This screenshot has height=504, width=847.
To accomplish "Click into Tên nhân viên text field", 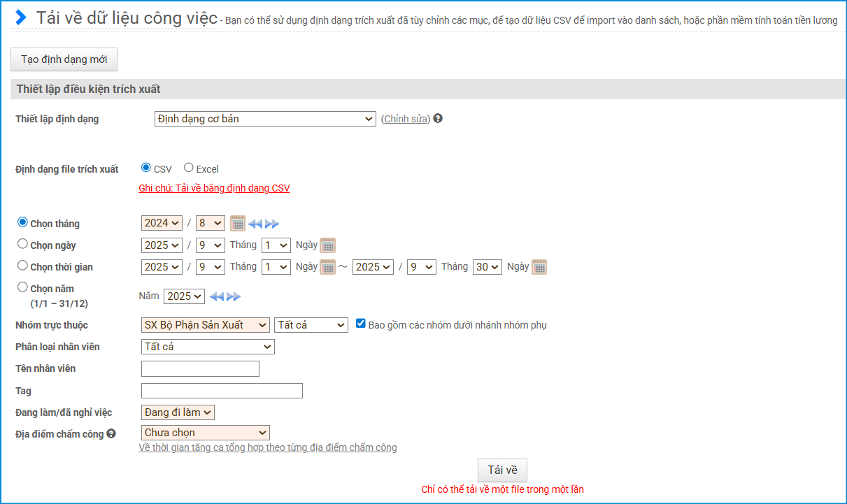I will coord(200,368).
